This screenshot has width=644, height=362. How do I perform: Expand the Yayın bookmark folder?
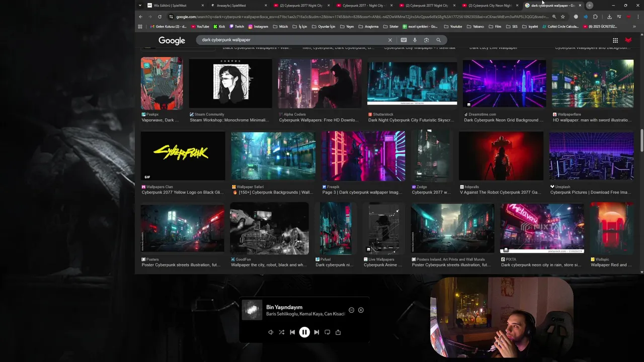[x=347, y=27]
